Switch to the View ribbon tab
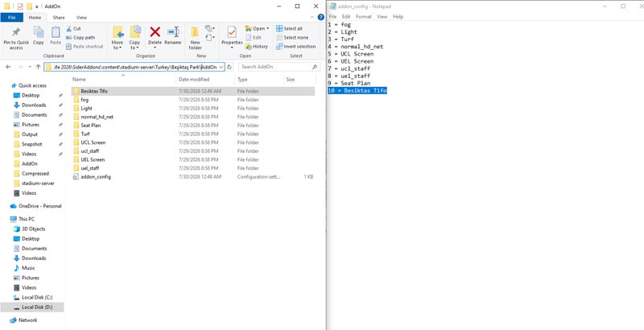 82,18
